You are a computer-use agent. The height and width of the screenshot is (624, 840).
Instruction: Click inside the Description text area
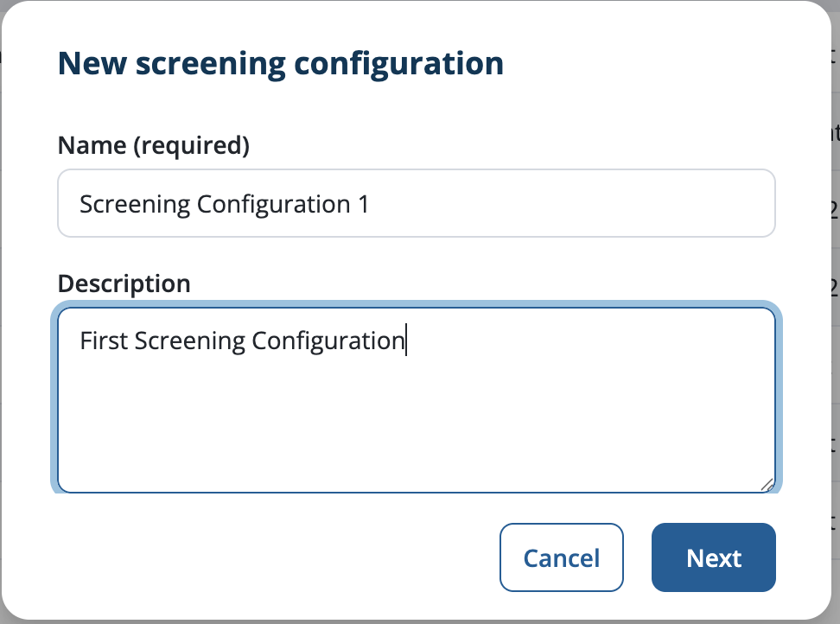(417, 400)
